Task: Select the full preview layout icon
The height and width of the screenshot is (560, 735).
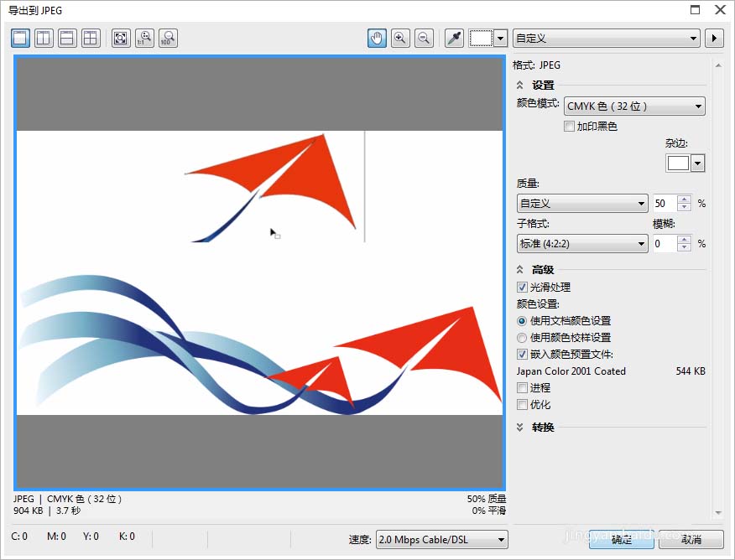Action: click(21, 38)
